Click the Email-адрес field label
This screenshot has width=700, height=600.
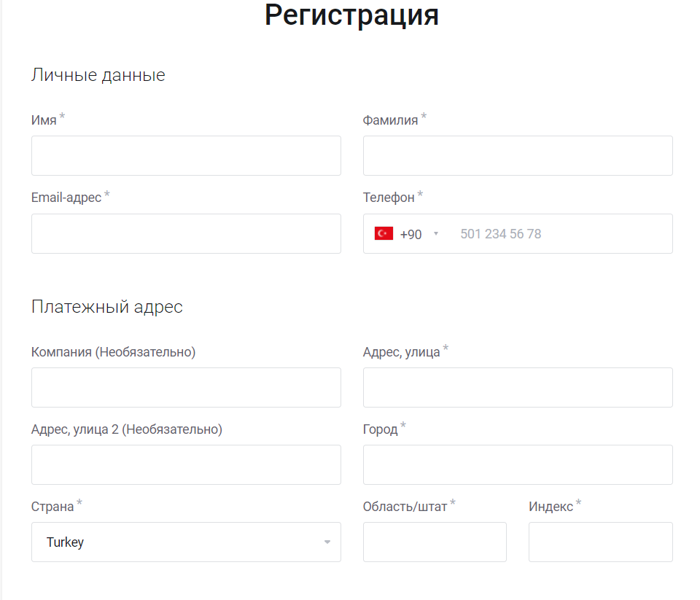66,198
